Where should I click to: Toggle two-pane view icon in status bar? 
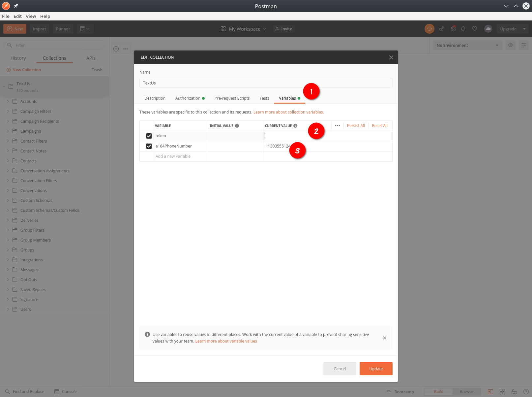502,392
